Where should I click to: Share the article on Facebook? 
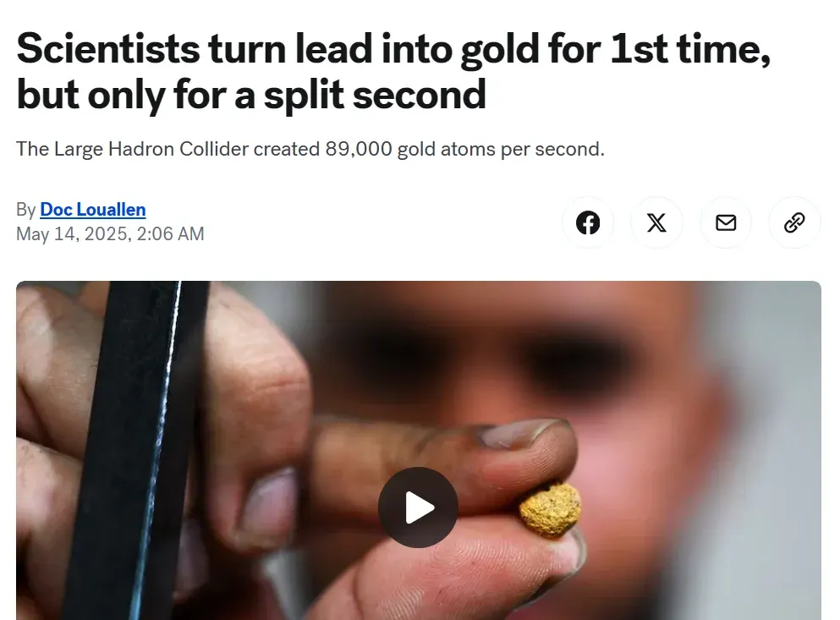[588, 222]
